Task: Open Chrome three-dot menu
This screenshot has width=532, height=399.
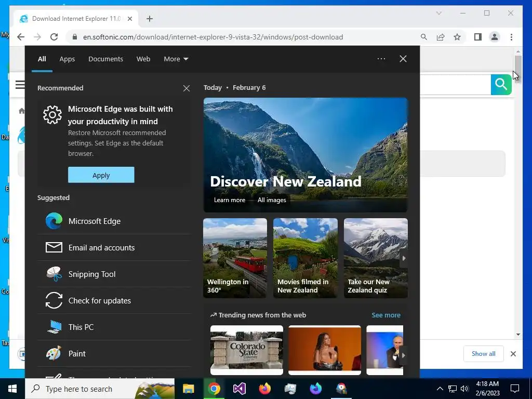Action: pyautogui.click(x=511, y=37)
